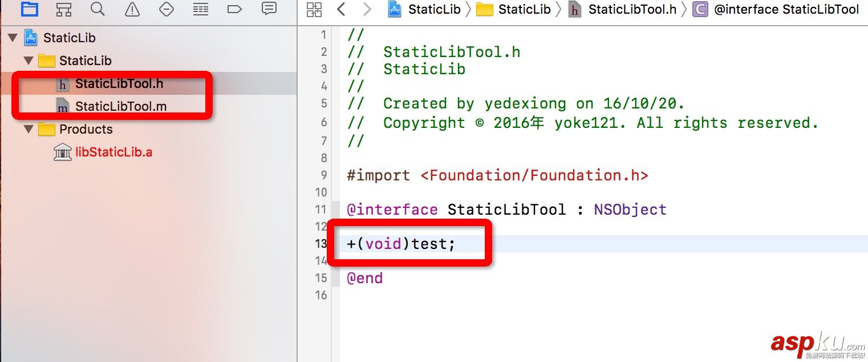This screenshot has height=362, width=868.
Task: Open the Find navigator magnifier
Action: 98,9
